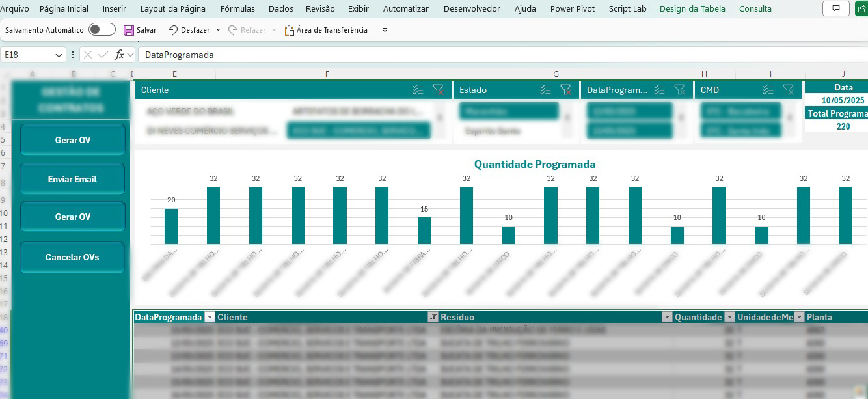This screenshot has width=868, height=399.
Task: Click the Desfazer undo arrow icon
Action: coord(172,30)
